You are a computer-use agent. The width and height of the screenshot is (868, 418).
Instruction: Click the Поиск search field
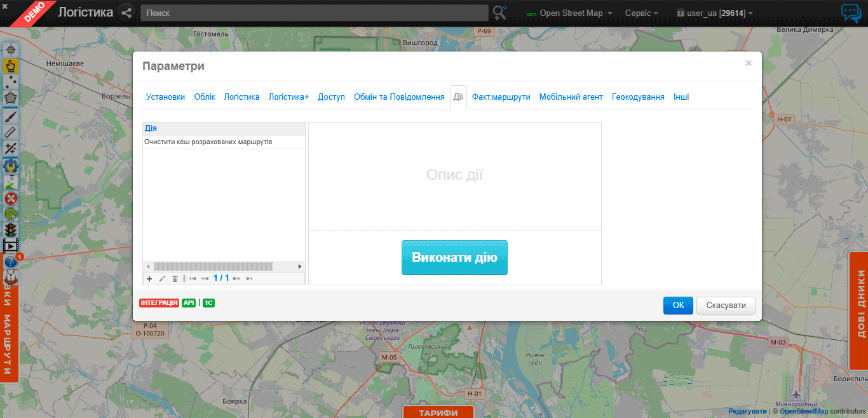tap(314, 13)
